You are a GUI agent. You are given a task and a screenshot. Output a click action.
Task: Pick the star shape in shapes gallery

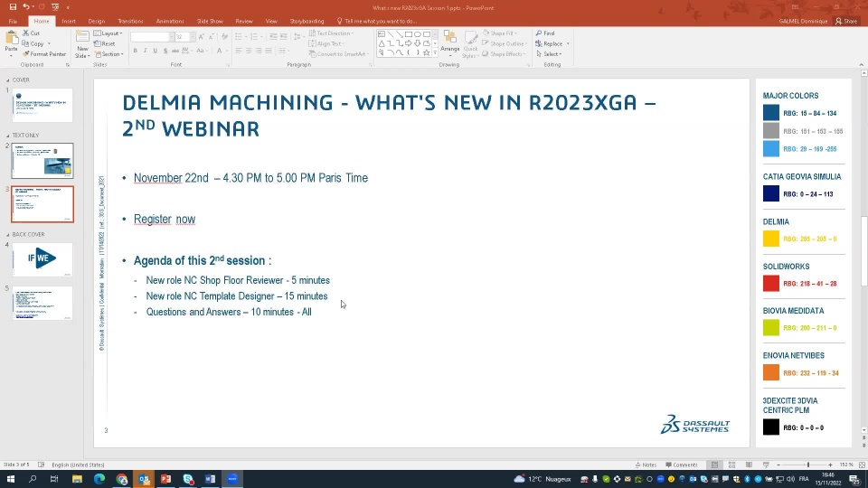tap(426, 52)
